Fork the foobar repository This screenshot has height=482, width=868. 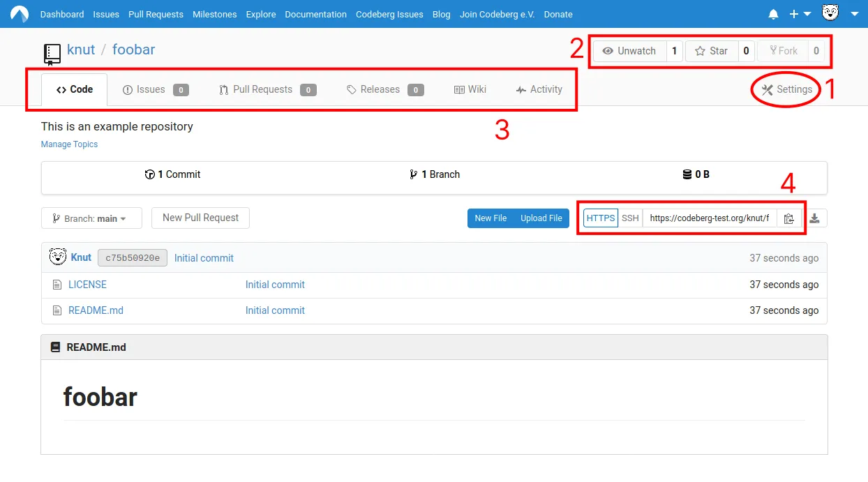click(x=783, y=50)
